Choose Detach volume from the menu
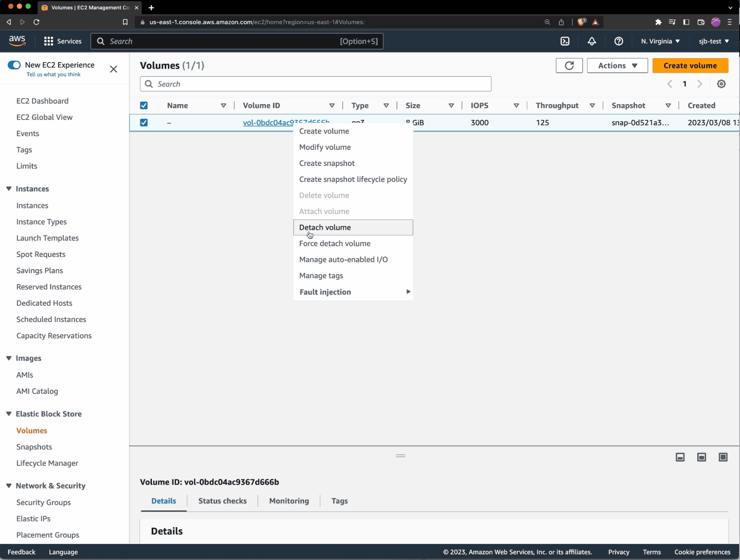The width and height of the screenshot is (740, 560). tap(353, 227)
